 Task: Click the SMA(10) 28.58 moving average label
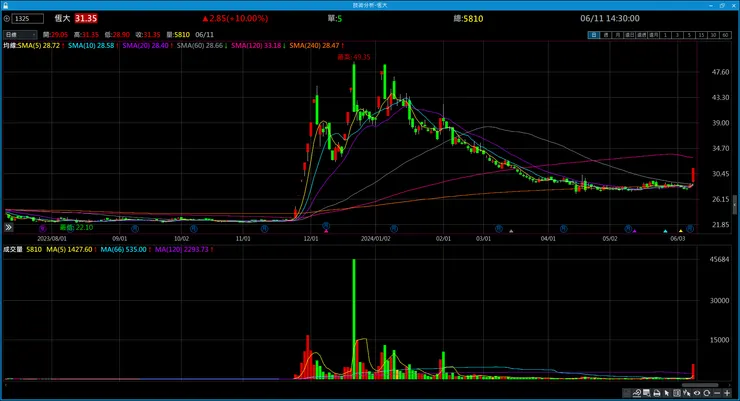(93, 46)
